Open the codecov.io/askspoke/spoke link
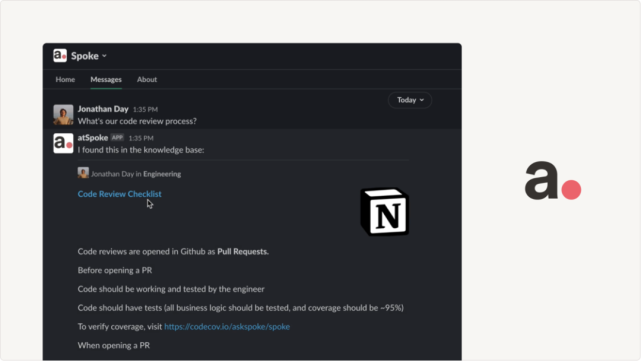 [x=227, y=327]
